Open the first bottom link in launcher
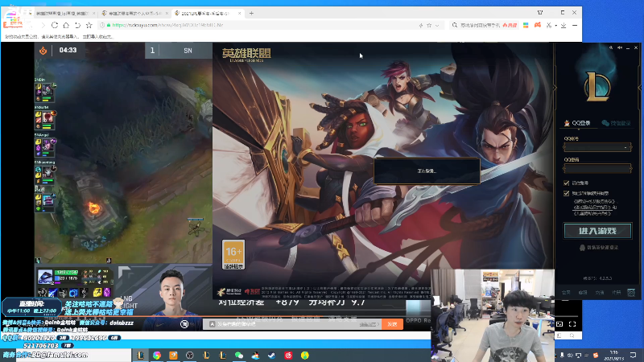644x362 pixels. (566, 292)
